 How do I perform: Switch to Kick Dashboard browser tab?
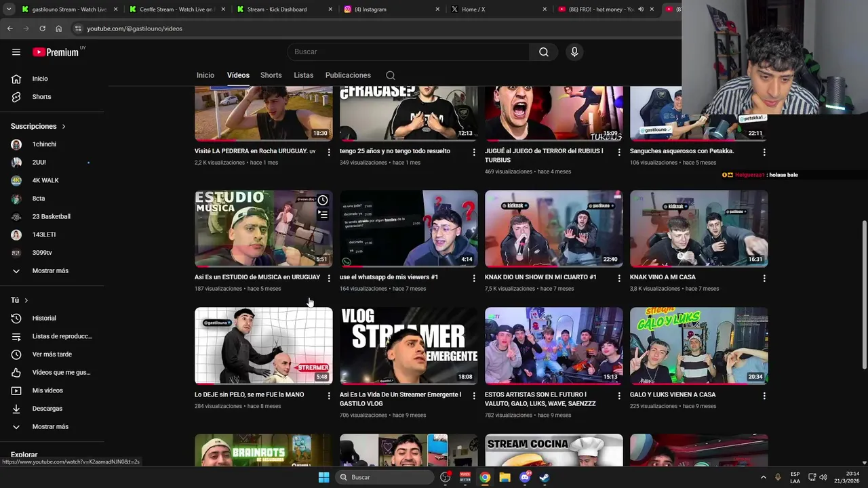point(284,9)
